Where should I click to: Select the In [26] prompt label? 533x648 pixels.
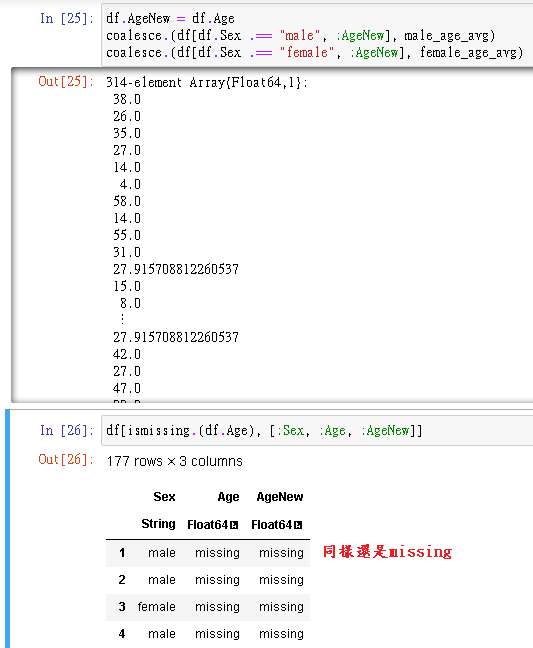pos(67,431)
